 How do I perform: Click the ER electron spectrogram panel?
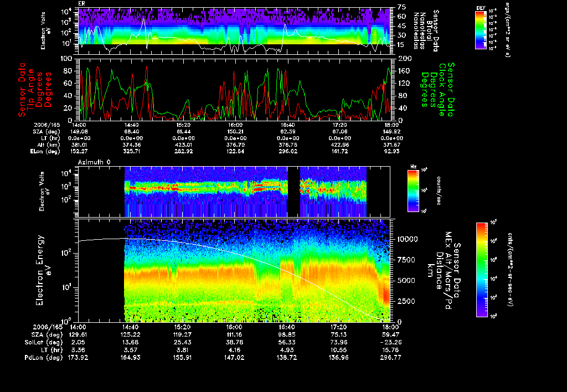pyautogui.click(x=234, y=31)
